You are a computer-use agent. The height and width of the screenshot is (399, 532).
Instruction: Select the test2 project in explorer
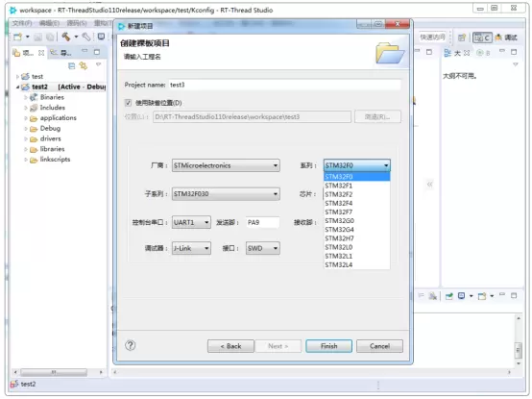pyautogui.click(x=39, y=87)
